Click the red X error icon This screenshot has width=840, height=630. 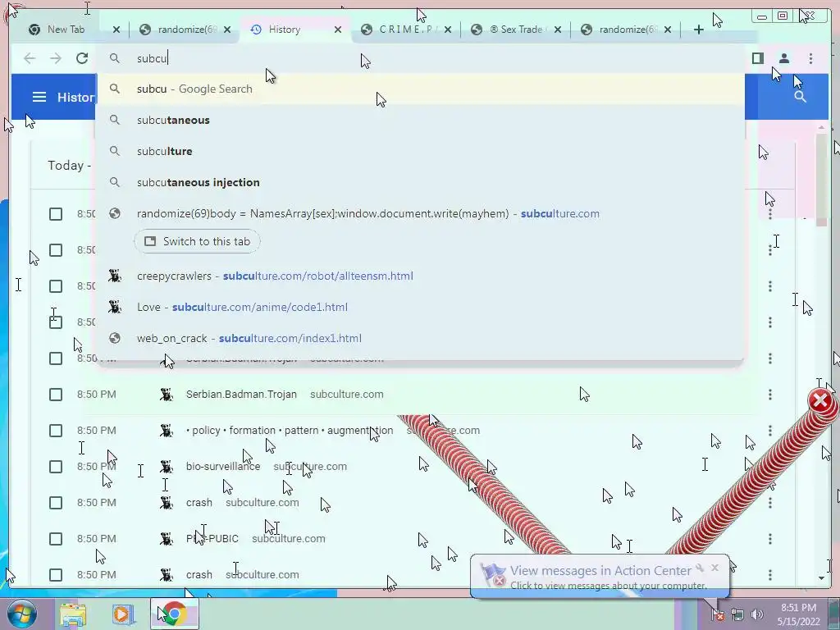click(820, 400)
